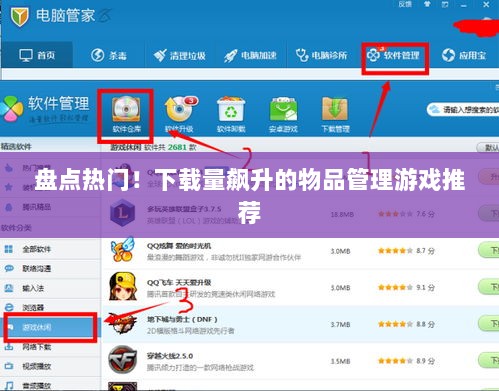Click the 地下城与勇士 app icon

tap(124, 323)
